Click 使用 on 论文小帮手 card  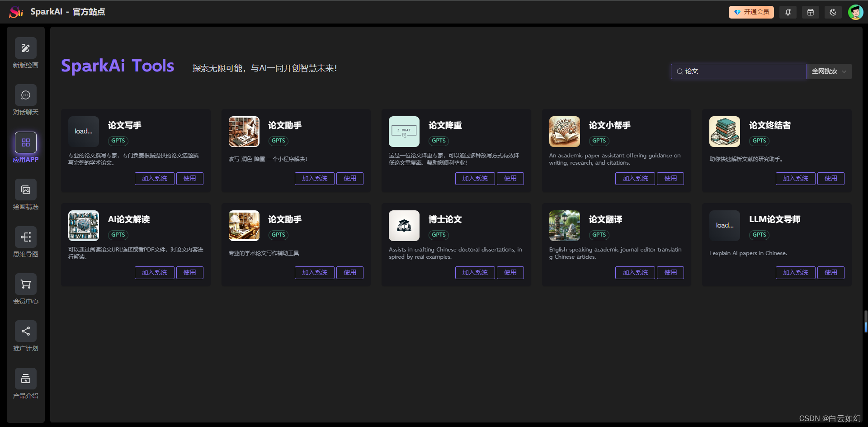670,179
